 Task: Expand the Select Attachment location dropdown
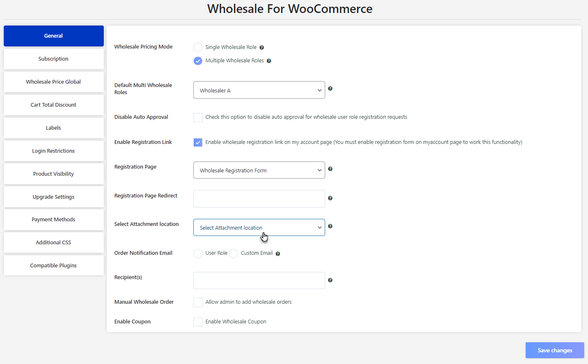[x=259, y=228]
